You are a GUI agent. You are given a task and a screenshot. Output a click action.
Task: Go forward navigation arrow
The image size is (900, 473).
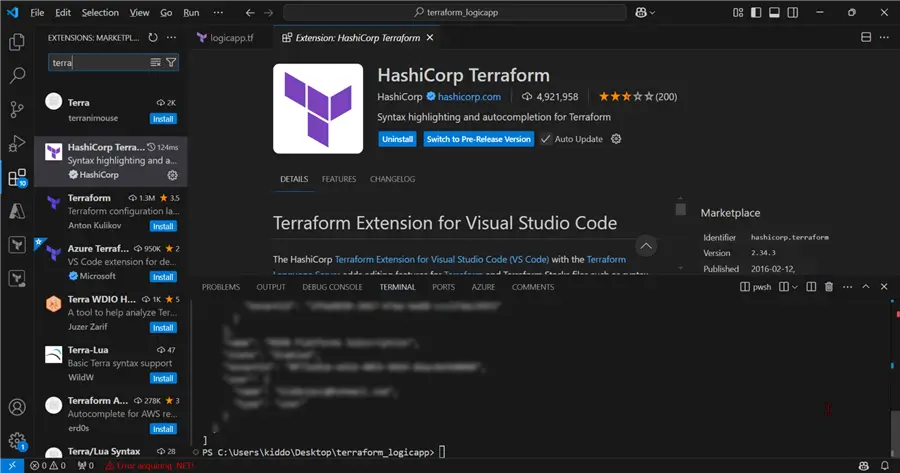click(x=268, y=12)
